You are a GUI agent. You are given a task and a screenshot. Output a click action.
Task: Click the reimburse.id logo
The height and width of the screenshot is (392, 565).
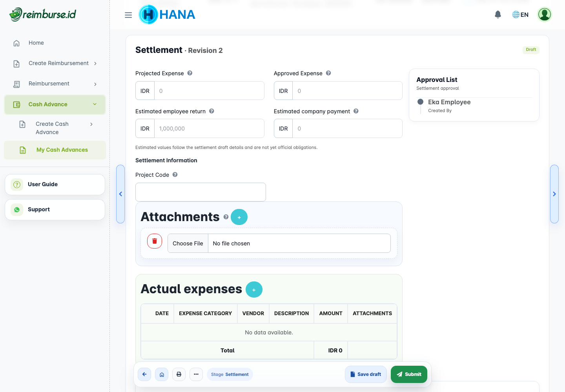coord(43,15)
